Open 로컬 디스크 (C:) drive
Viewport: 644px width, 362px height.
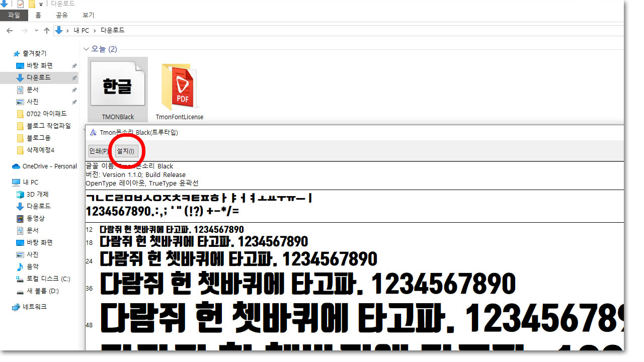click(x=49, y=279)
